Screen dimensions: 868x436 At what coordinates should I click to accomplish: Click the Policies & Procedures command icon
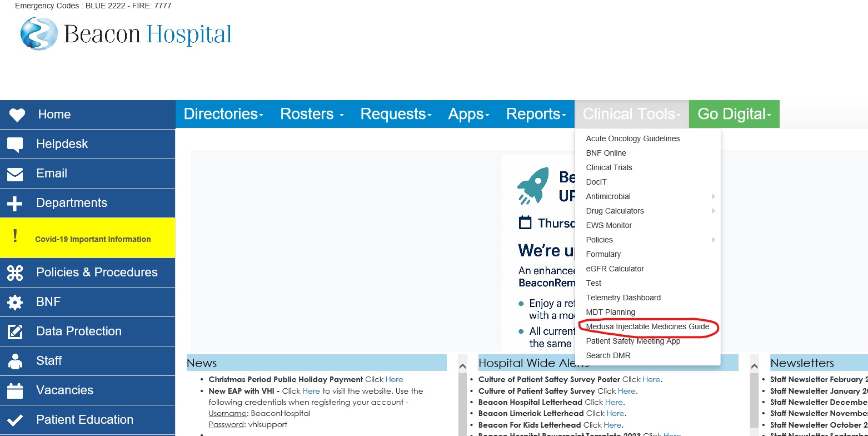[x=15, y=272]
